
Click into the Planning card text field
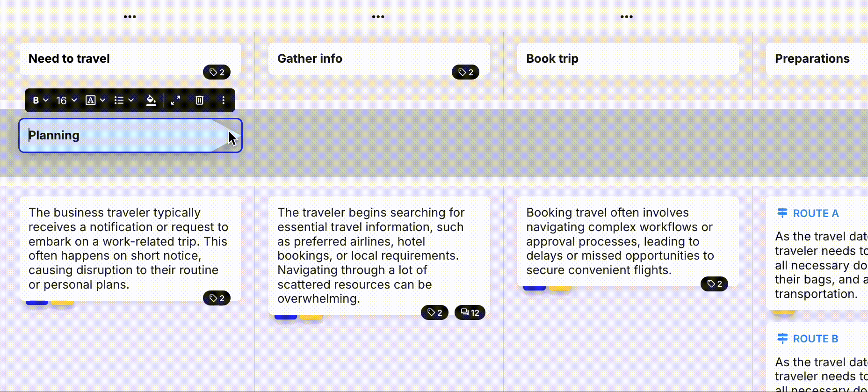(x=117, y=136)
